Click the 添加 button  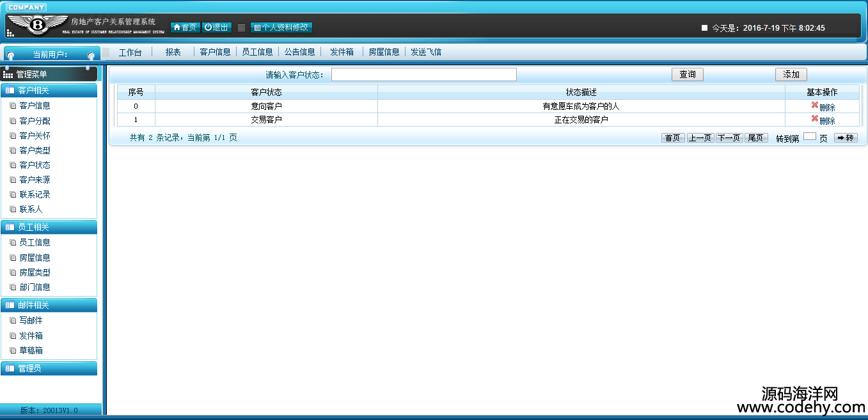(x=791, y=75)
